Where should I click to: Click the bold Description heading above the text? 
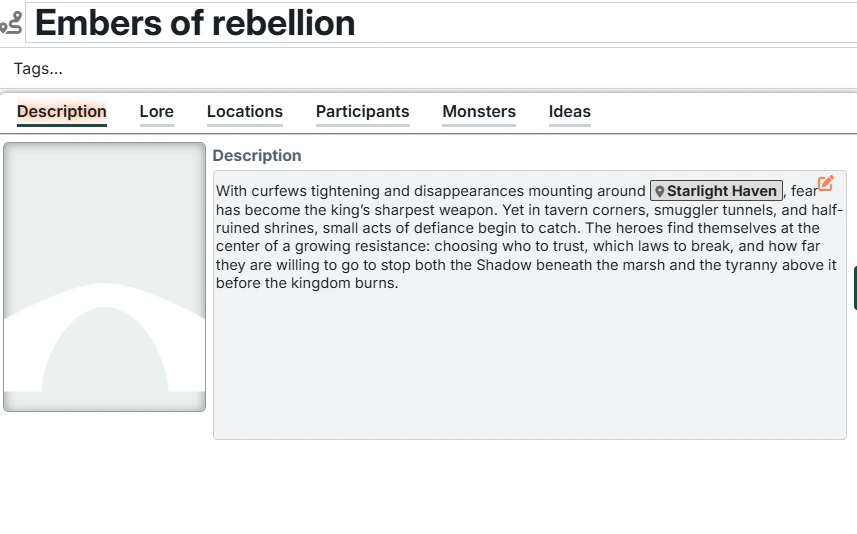[x=257, y=156]
